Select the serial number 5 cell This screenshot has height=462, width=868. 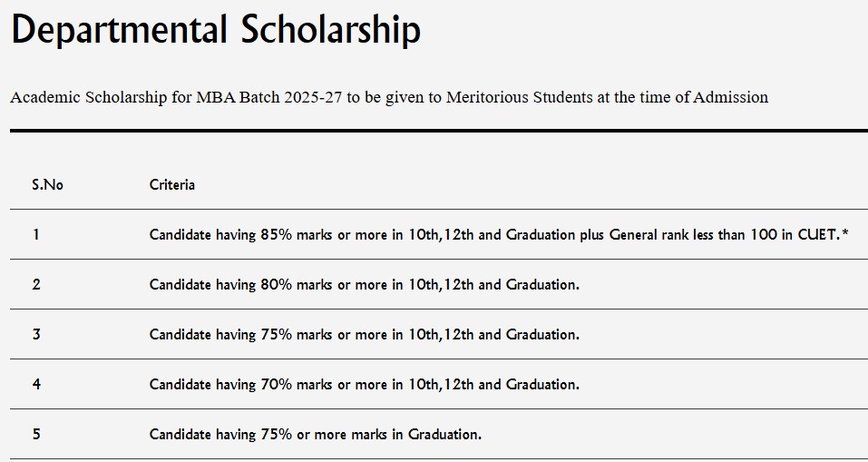pos(36,434)
